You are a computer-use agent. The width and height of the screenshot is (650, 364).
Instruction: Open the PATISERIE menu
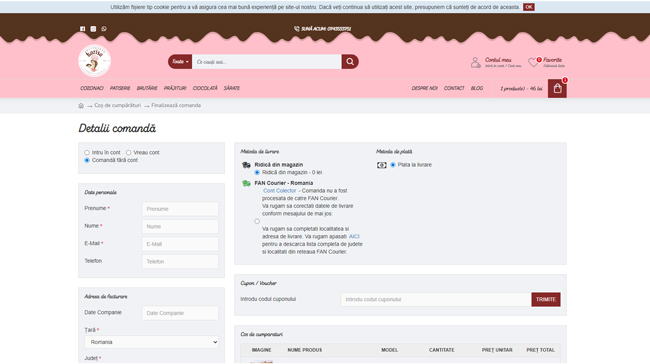click(x=120, y=88)
